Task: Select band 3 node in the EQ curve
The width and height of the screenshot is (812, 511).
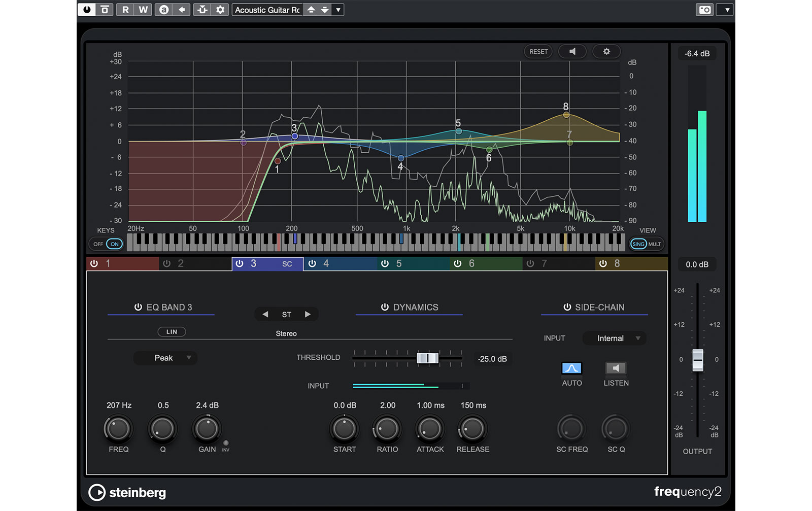Action: pyautogui.click(x=295, y=136)
